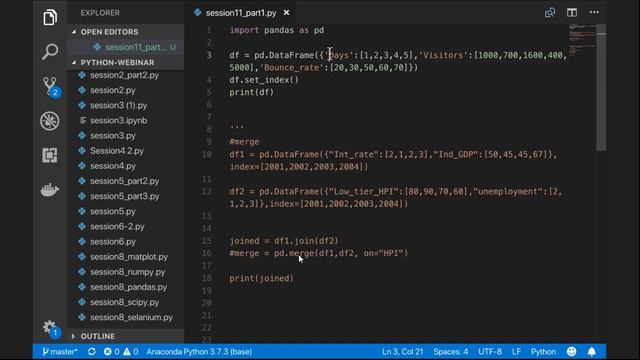Click the master branch indicator in status bar
This screenshot has width=640, height=360.
point(60,352)
